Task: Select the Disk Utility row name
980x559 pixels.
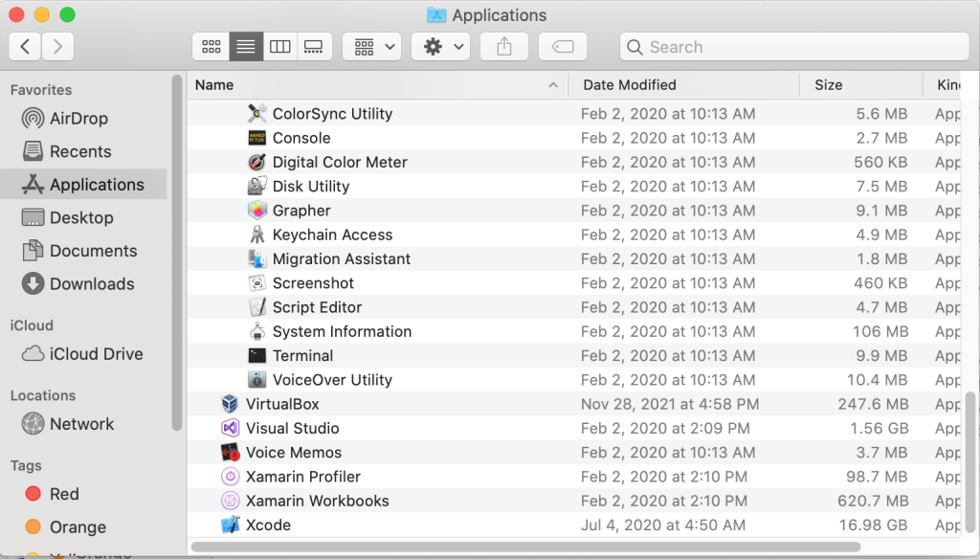Action: click(x=311, y=187)
